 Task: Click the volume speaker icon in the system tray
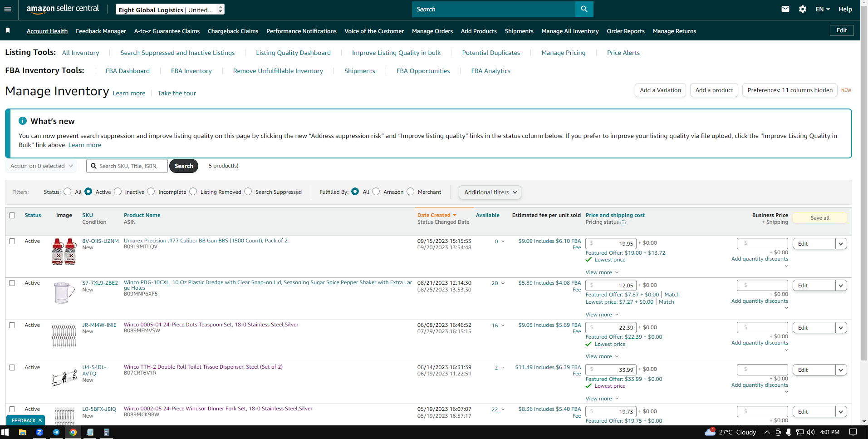[x=811, y=432]
